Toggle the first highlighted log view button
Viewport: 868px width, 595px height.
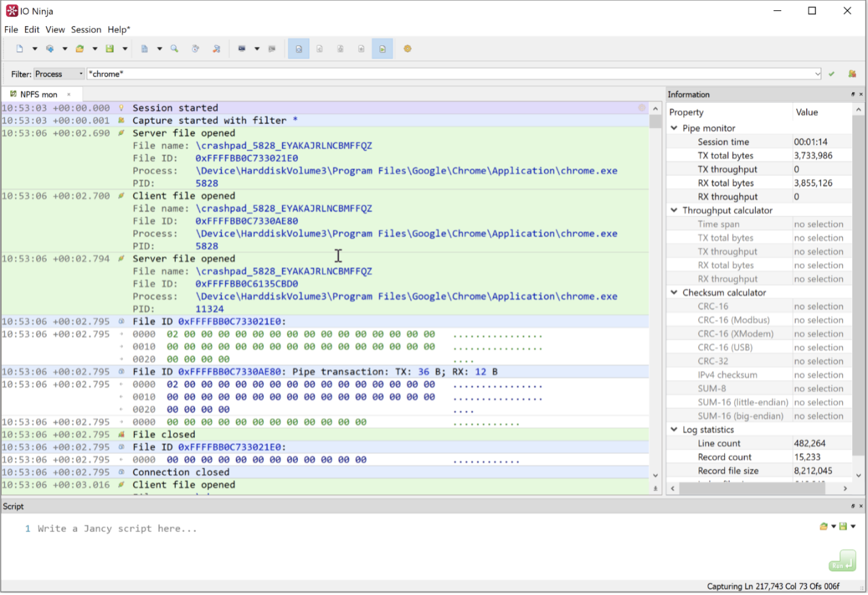(x=299, y=49)
